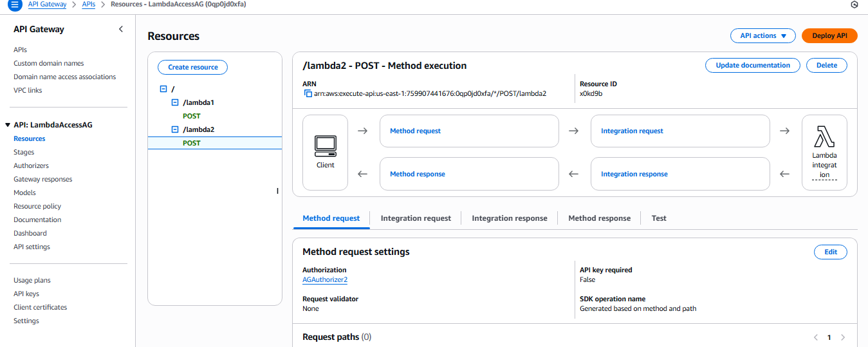Collapse the API: LambdaAccessAG section
868x347 pixels.
click(x=8, y=125)
